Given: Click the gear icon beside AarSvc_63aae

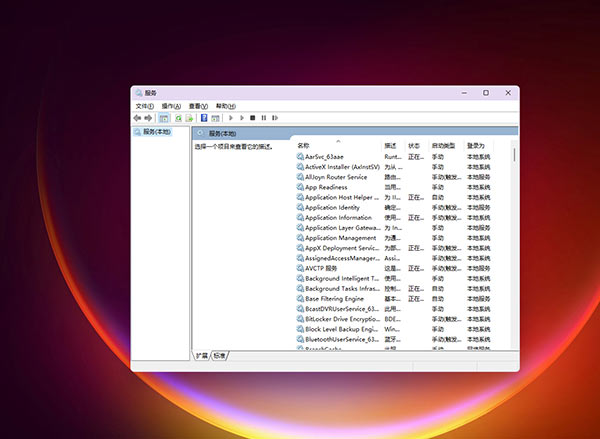Looking at the screenshot, I should tap(300, 157).
